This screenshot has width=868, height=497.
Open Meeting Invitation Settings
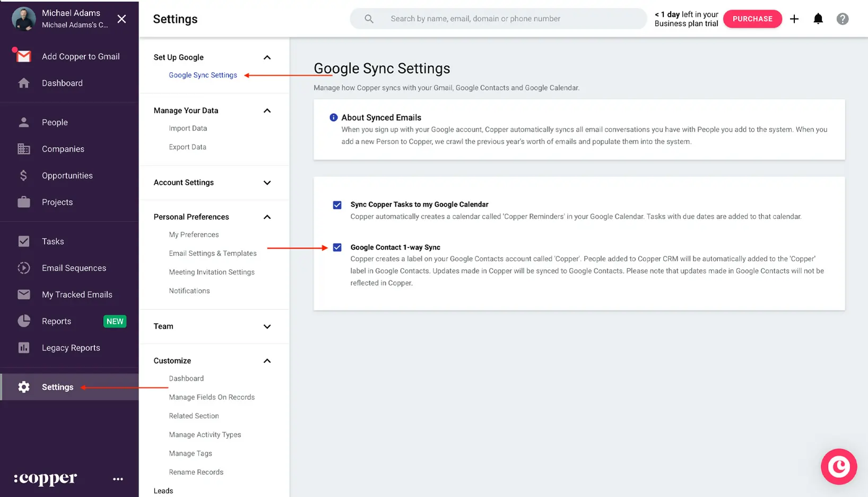tap(212, 272)
